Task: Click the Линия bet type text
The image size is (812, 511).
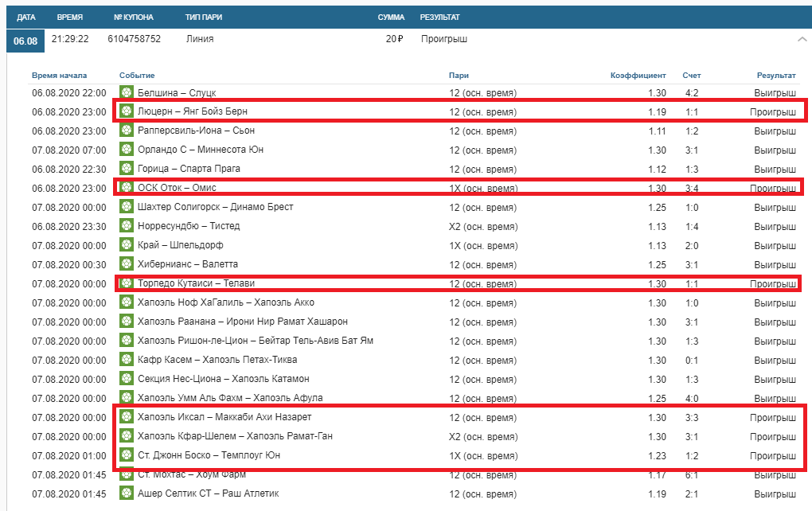Action: pyautogui.click(x=200, y=39)
